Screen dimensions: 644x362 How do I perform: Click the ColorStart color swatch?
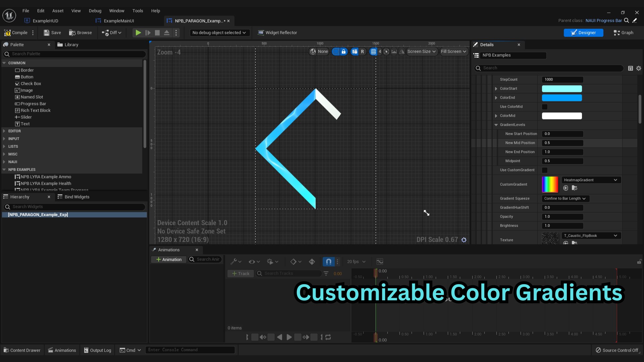[x=562, y=88]
